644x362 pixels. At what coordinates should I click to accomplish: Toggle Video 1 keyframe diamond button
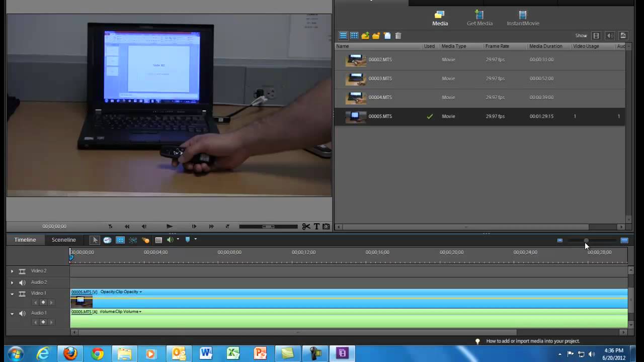pyautogui.click(x=43, y=303)
